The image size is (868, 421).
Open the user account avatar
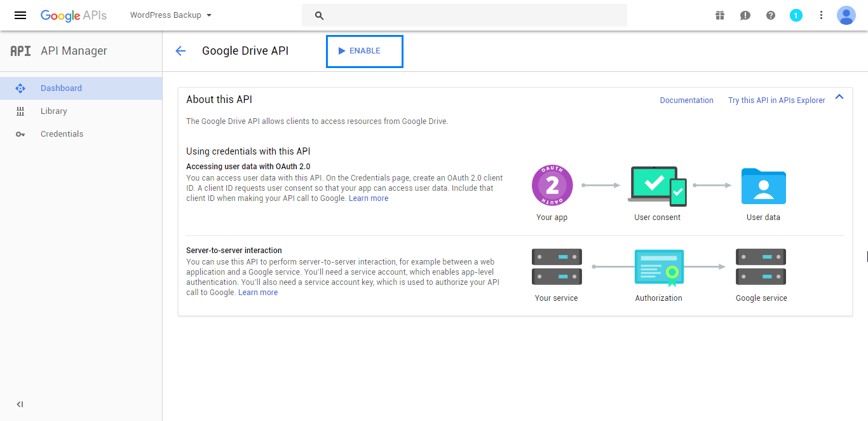[846, 15]
